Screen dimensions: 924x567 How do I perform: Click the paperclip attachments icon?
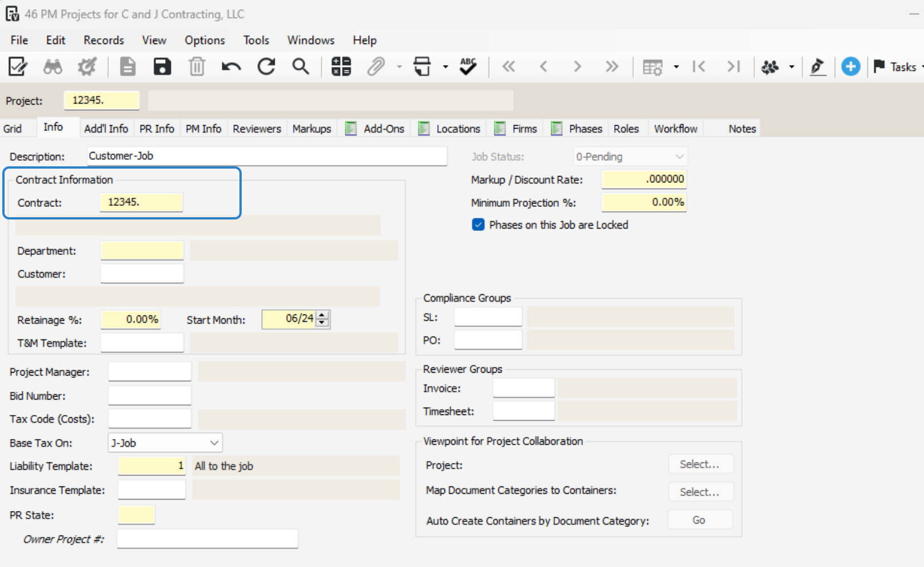pyautogui.click(x=375, y=67)
